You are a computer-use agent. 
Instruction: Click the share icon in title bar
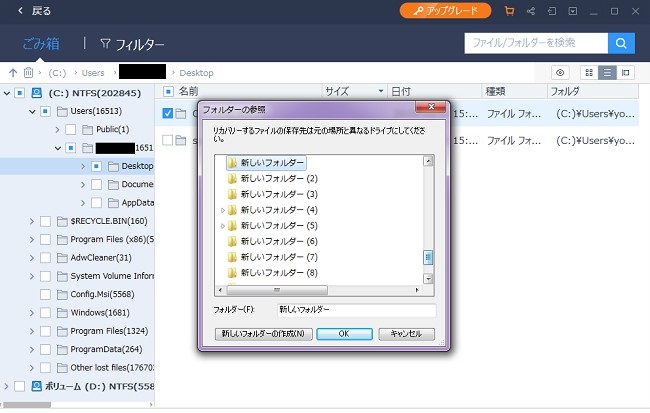pos(531,11)
